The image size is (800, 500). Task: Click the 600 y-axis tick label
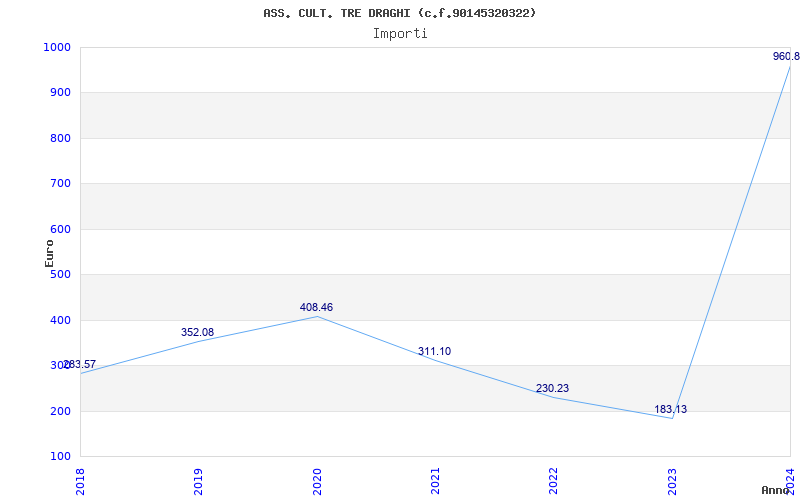point(59,229)
